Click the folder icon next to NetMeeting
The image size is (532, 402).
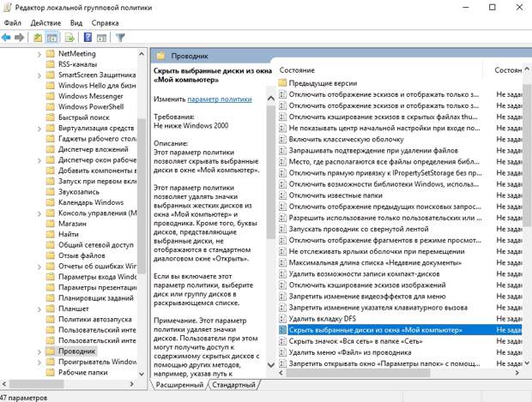(x=51, y=53)
